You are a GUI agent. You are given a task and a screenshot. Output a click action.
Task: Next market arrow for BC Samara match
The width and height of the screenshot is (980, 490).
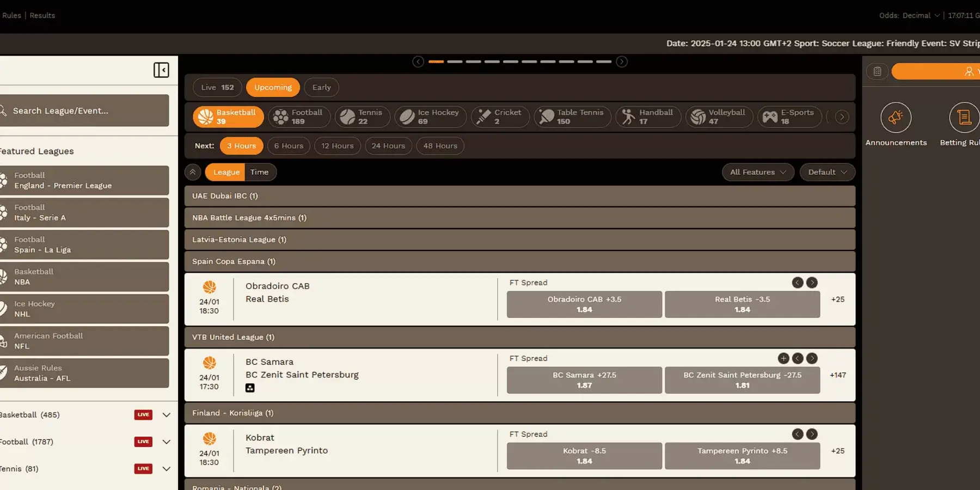click(812, 358)
